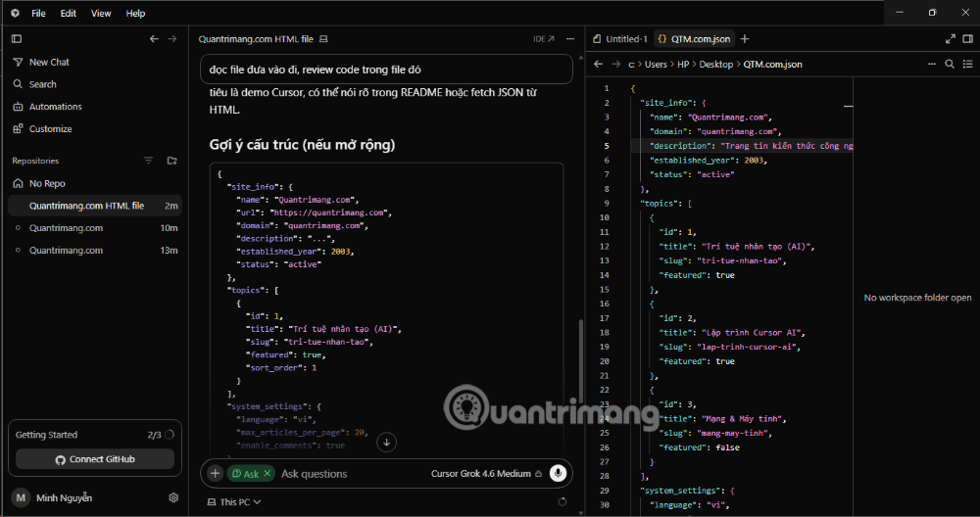
Task: Filter the Repositories list
Action: (x=149, y=161)
